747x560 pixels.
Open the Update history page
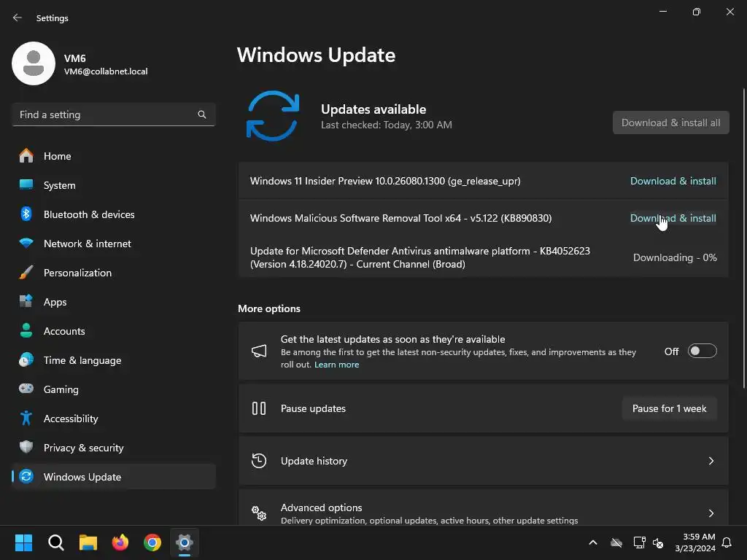[x=483, y=461]
